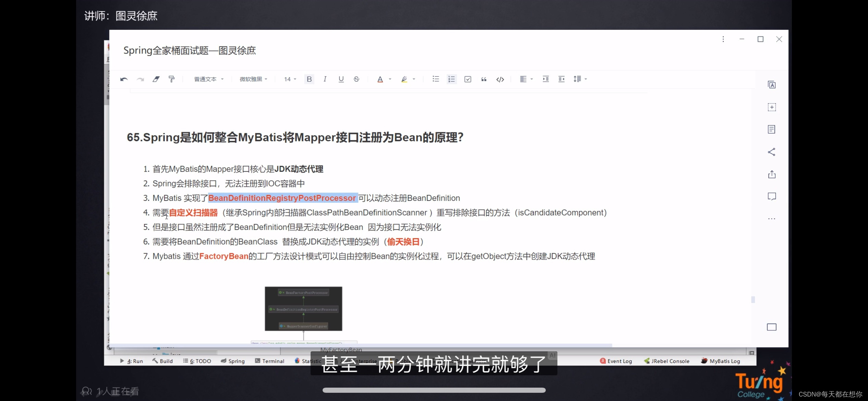The image size is (868, 401).
Task: Toggle the numbered list button
Action: click(451, 79)
